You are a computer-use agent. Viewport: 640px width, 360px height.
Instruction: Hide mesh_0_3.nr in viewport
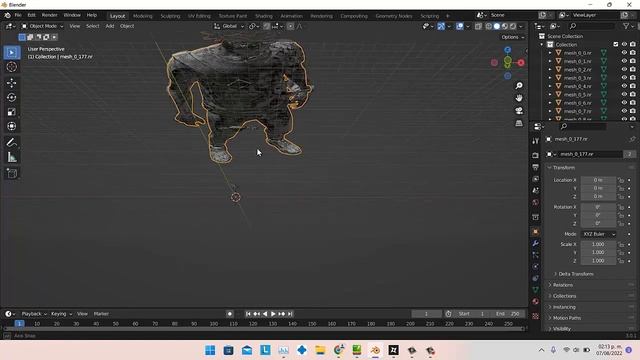[624, 78]
